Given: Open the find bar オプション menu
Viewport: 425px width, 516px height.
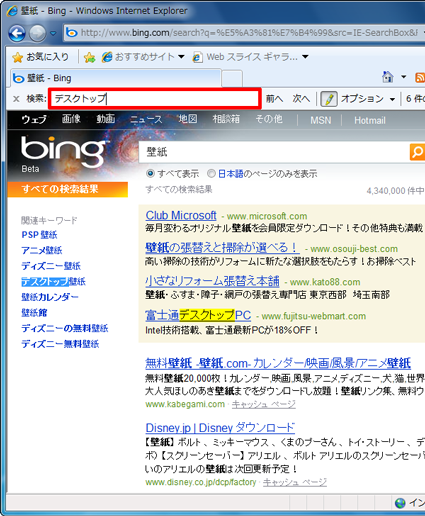Looking at the screenshot, I should click(368, 99).
